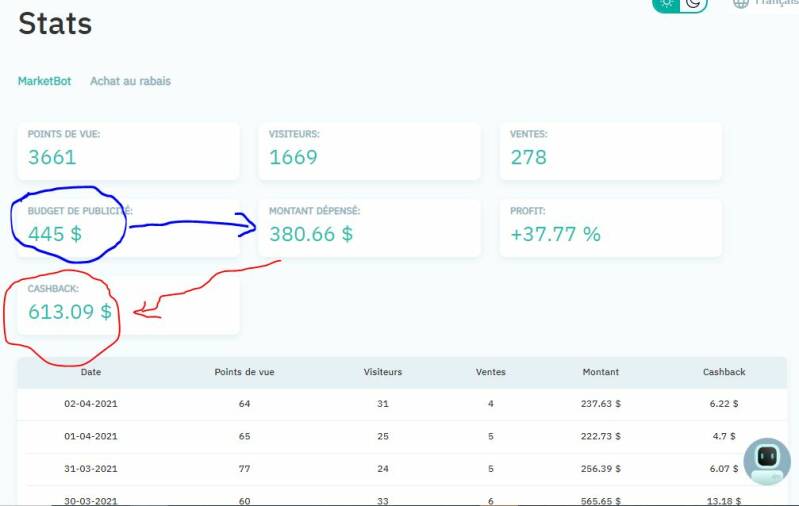This screenshot has height=506, width=799.
Task: Click the 64 points de vue cell
Action: click(245, 404)
